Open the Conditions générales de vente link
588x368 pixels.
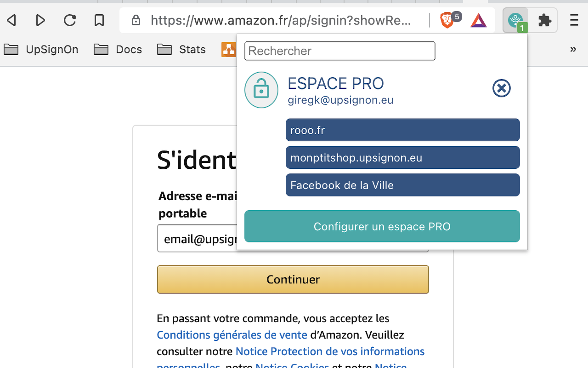(x=232, y=335)
